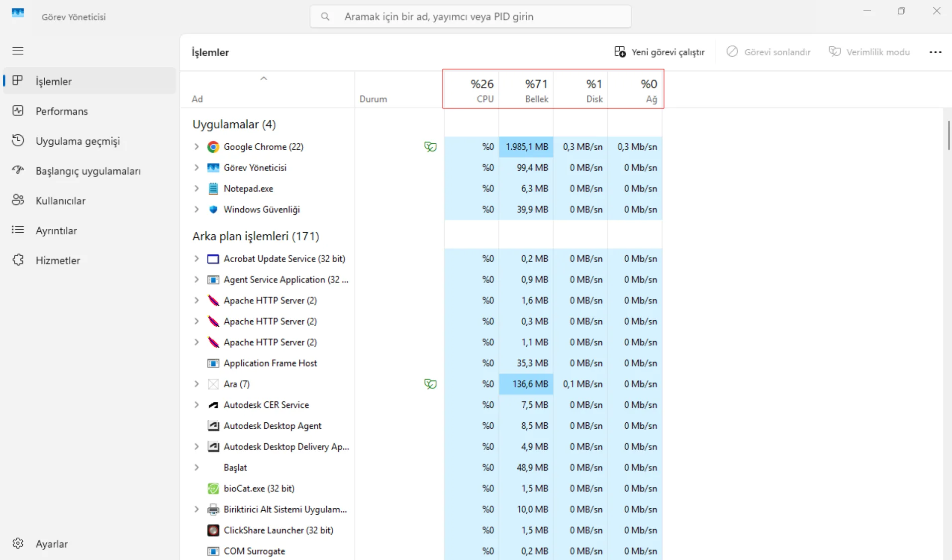Screen dimensions: 952x560
Task: Open the Başlangıç uygulamaları section
Action: click(88, 171)
